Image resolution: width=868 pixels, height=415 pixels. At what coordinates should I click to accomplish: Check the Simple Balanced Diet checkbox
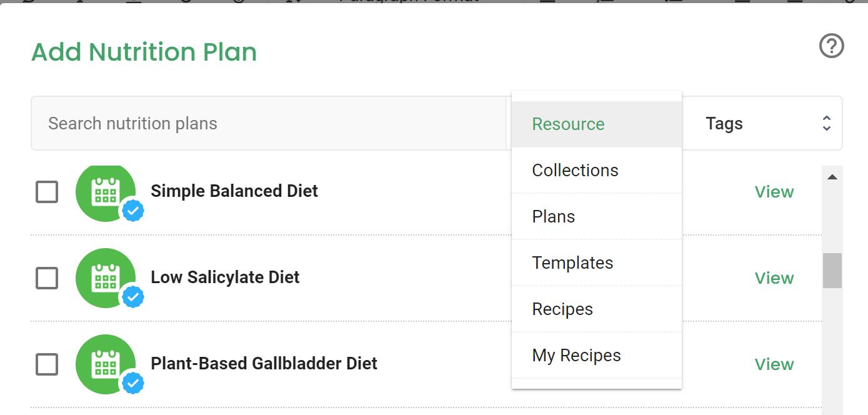tap(47, 192)
